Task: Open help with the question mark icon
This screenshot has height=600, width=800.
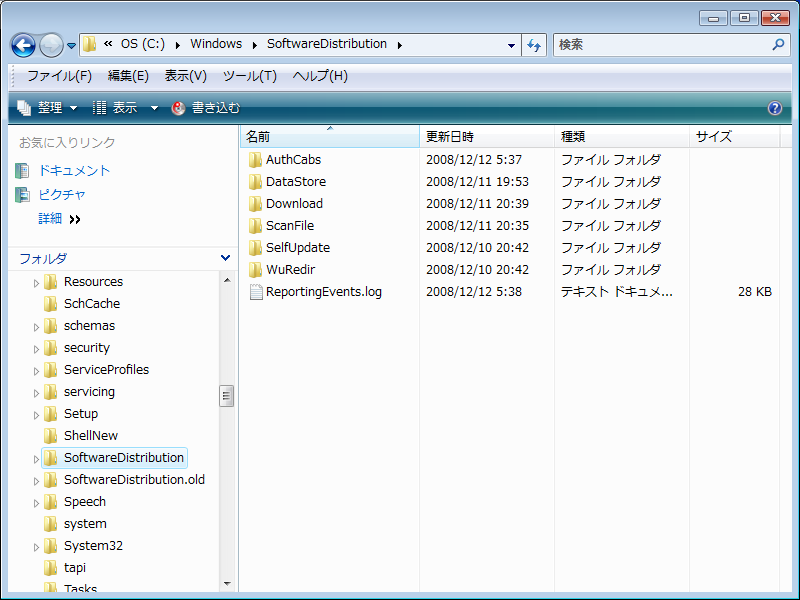Action: (774, 108)
